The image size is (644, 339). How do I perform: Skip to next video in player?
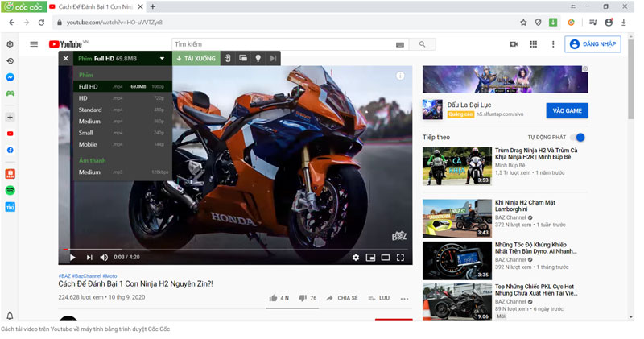[x=89, y=257]
